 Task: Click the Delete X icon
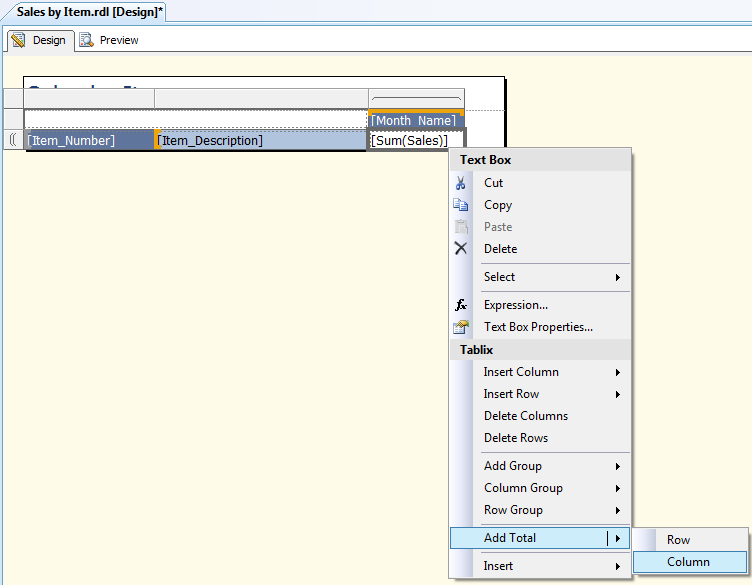point(461,249)
